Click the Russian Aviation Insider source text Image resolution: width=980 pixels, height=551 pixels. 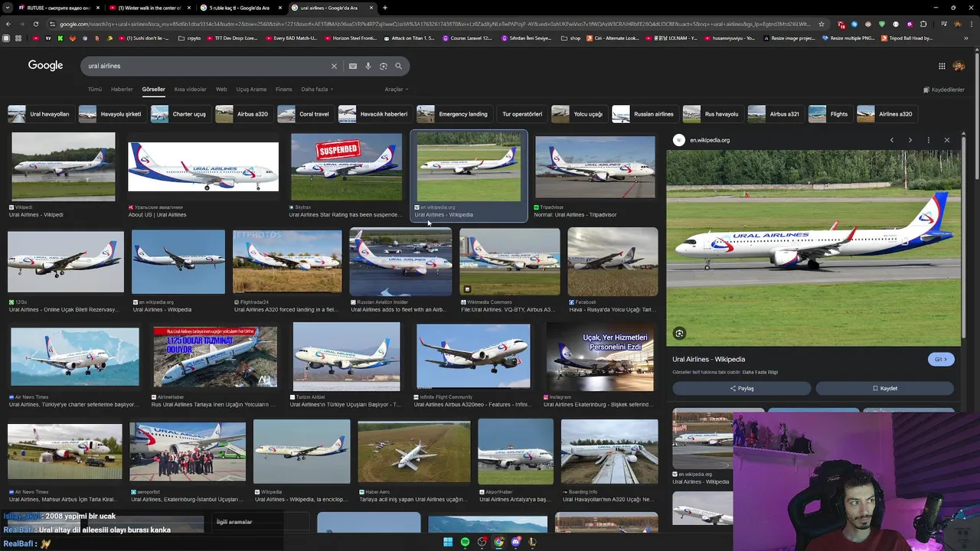tap(382, 302)
